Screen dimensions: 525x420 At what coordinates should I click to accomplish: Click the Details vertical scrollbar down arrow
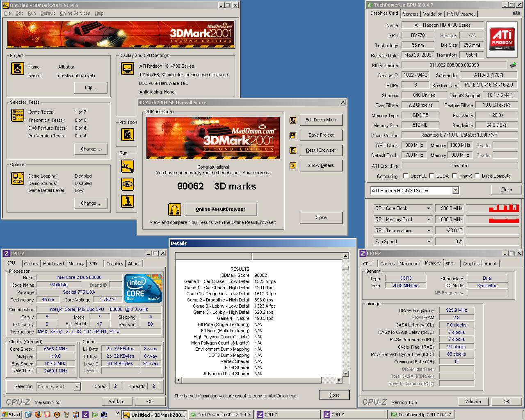tap(345, 373)
